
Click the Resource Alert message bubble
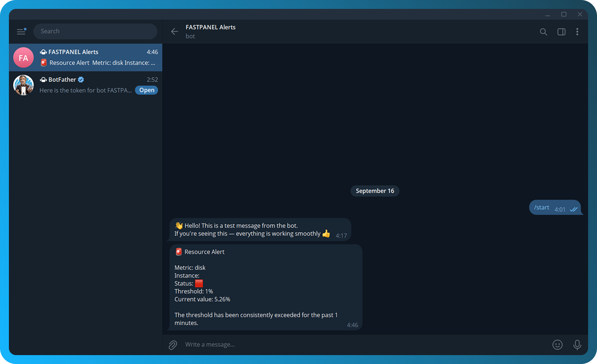[x=265, y=287]
